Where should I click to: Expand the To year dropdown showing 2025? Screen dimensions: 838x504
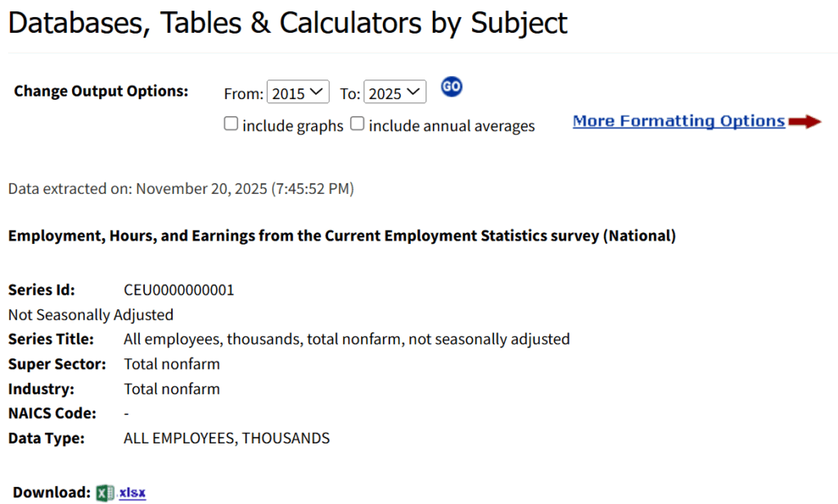coord(394,93)
